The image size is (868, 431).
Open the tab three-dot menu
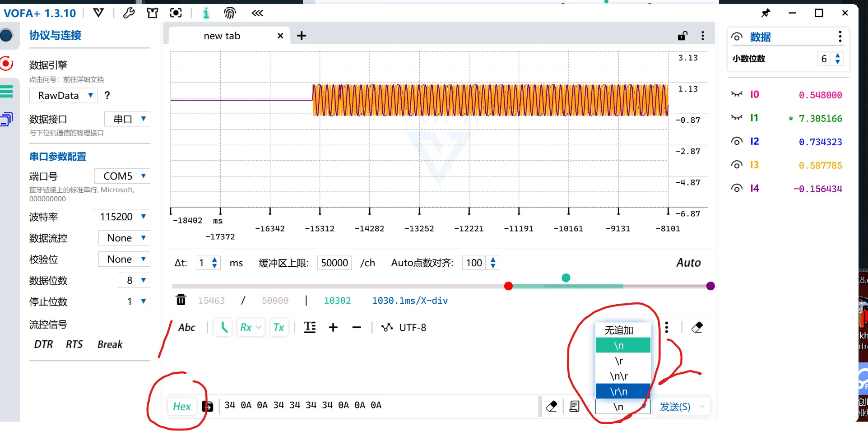(x=703, y=36)
